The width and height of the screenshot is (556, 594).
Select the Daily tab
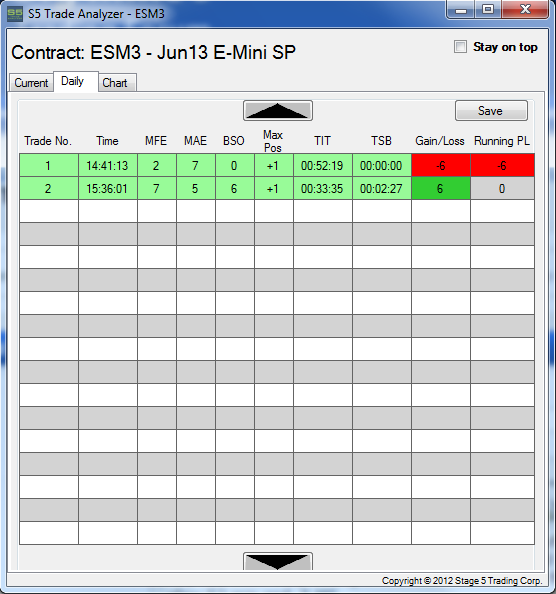[x=76, y=81]
